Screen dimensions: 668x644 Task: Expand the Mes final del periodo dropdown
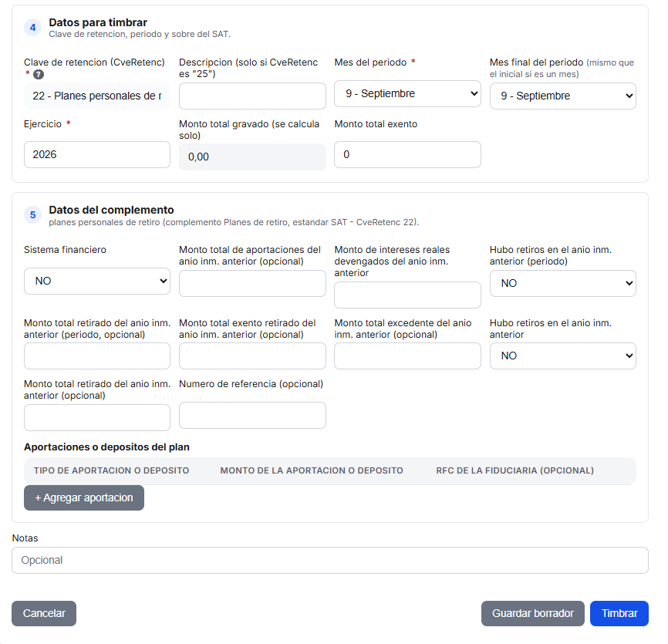pos(563,96)
